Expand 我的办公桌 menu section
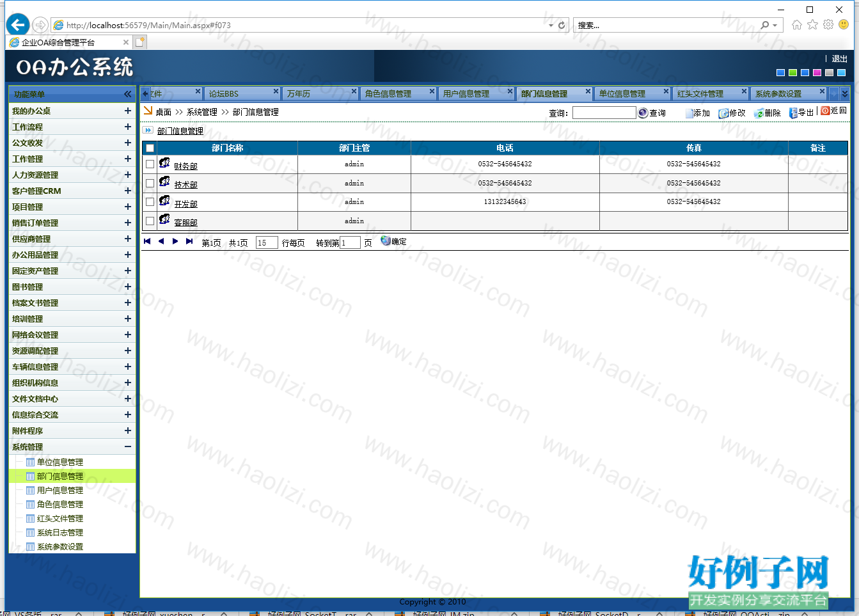 (127, 111)
